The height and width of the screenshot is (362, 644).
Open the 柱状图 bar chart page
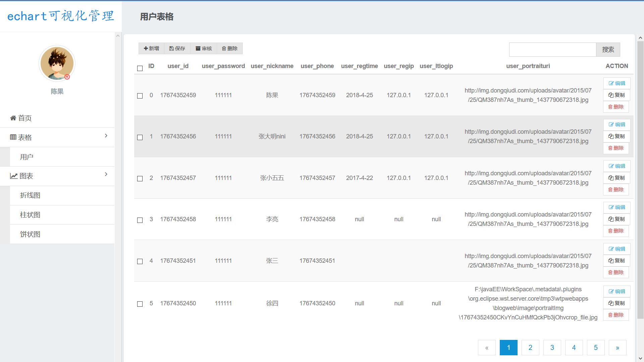coord(62,215)
